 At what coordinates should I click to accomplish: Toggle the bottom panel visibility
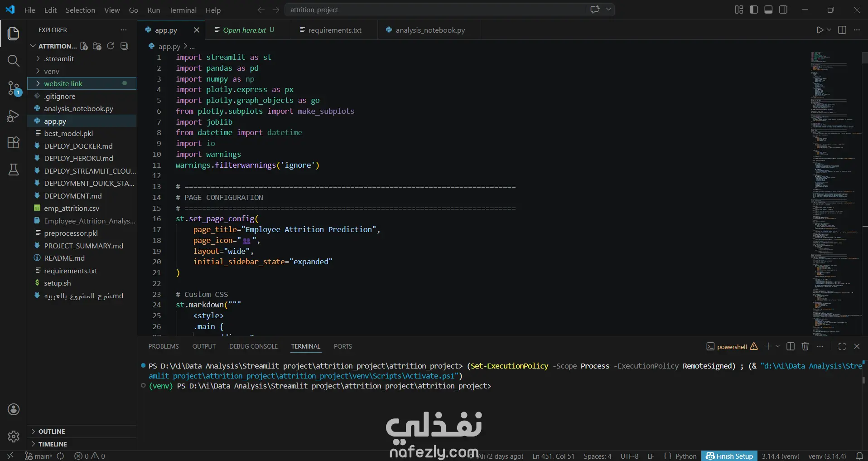(x=768, y=10)
